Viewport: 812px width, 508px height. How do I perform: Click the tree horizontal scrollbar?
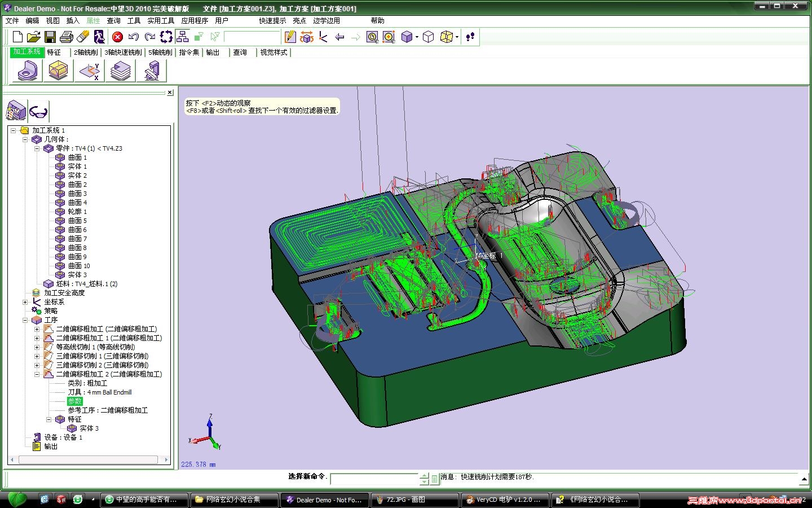[x=87, y=460]
